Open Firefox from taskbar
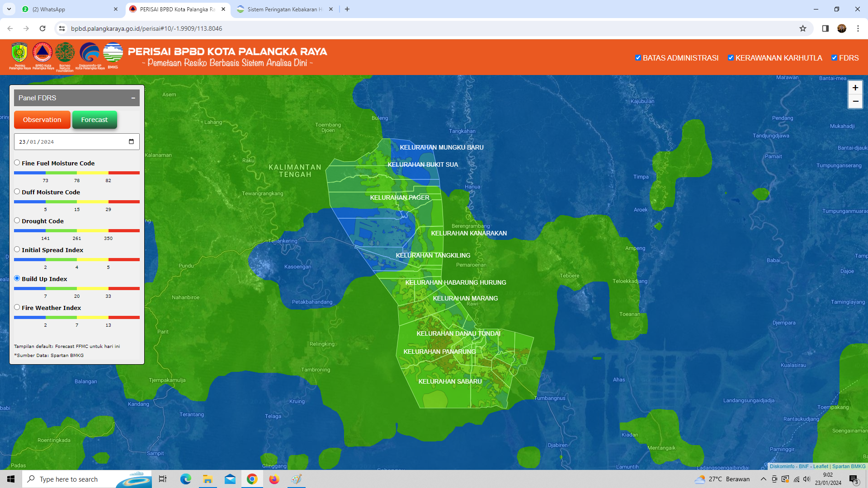 coord(274,479)
